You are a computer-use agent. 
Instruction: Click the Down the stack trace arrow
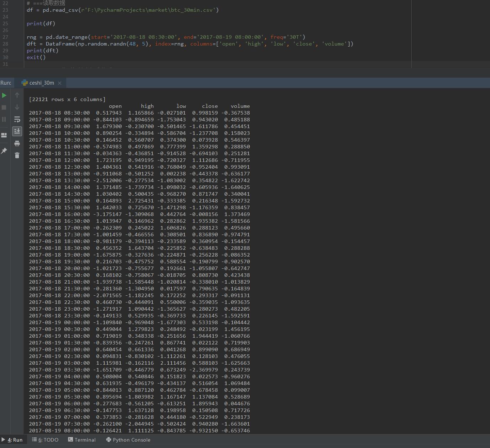17,107
